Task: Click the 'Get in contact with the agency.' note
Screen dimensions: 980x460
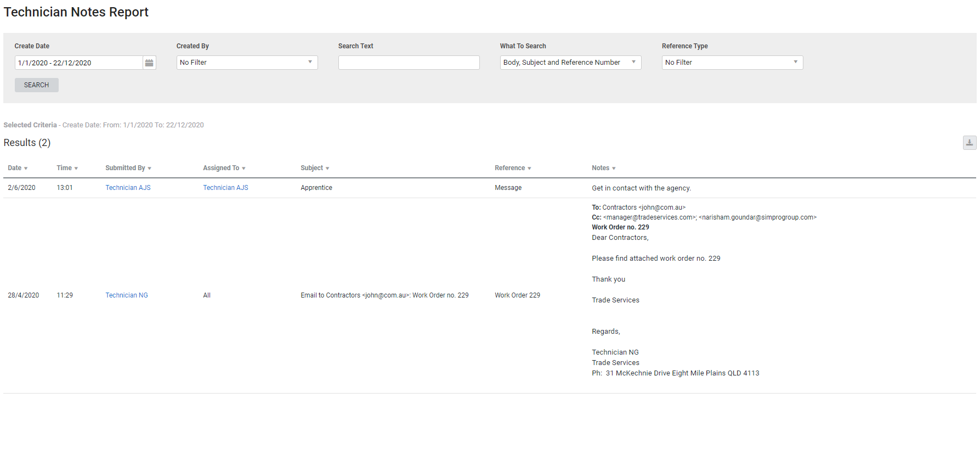Action: click(641, 188)
